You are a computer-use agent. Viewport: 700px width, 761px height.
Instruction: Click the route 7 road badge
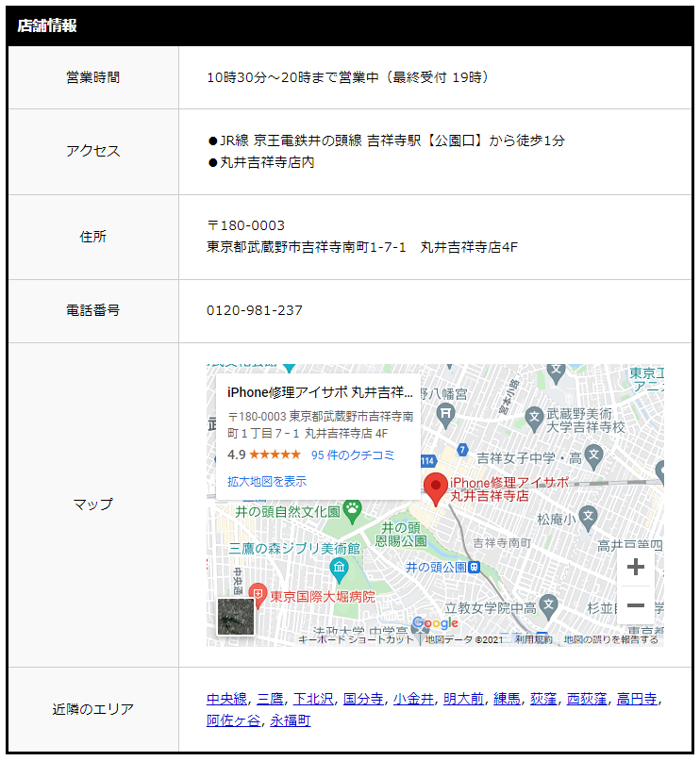click(462, 450)
